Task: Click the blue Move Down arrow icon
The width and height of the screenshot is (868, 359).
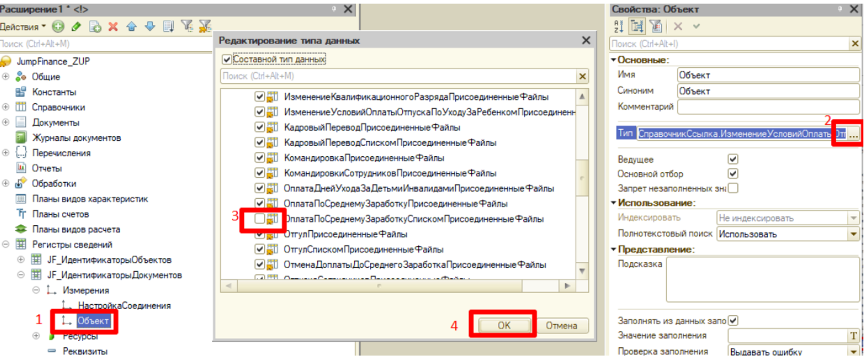Action: pyautogui.click(x=150, y=27)
